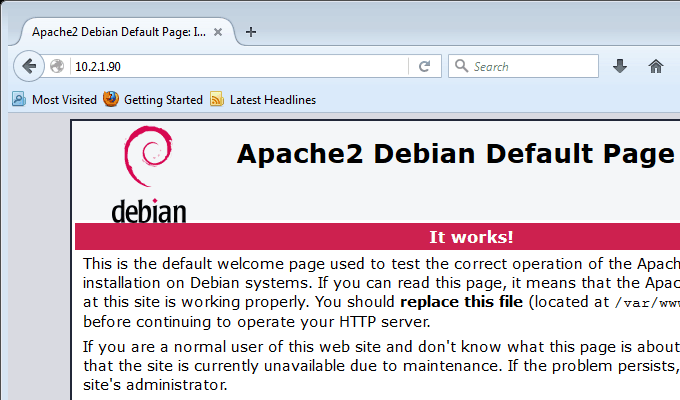Image resolution: width=680 pixels, height=400 pixels.
Task: Go back with the back arrow button
Action: 29,66
